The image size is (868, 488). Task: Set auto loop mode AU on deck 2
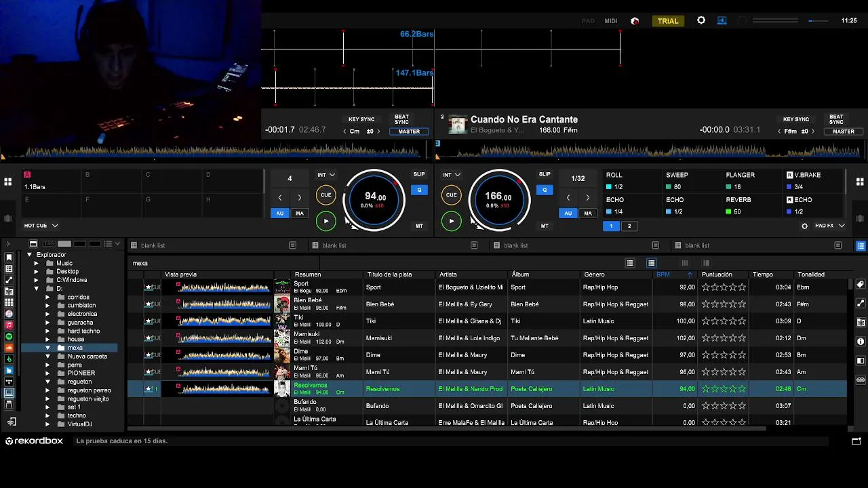coord(568,213)
